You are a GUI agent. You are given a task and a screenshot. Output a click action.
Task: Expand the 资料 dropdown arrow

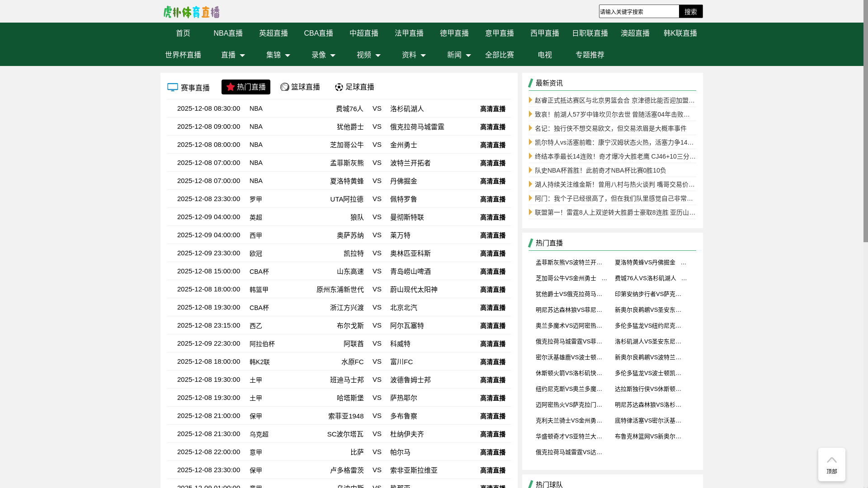tap(422, 56)
